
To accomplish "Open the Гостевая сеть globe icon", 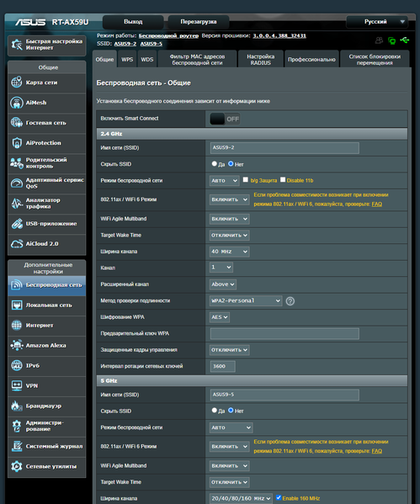I will pos(17,123).
